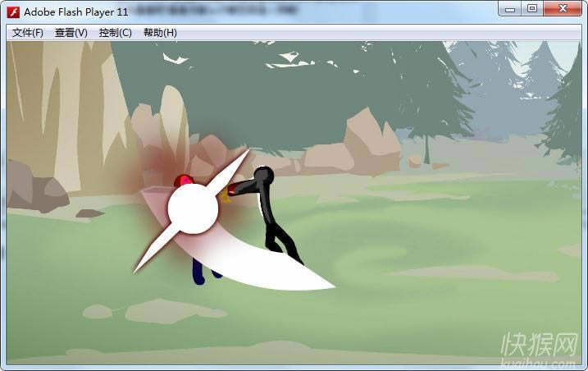Image resolution: width=588 pixels, height=371 pixels.
Task: Open the 查看(V) menu
Action: pos(71,33)
